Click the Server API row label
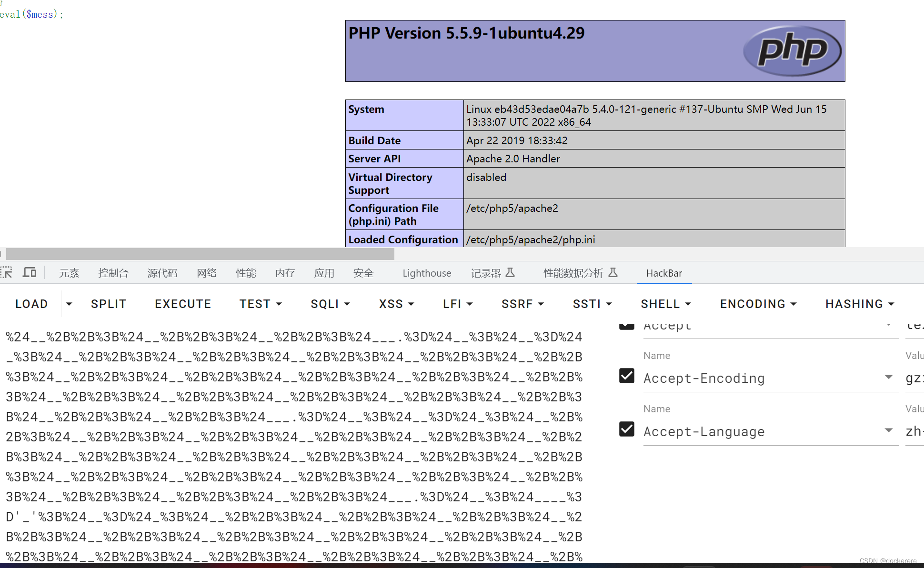Screen dimensions: 924x568 (374, 159)
